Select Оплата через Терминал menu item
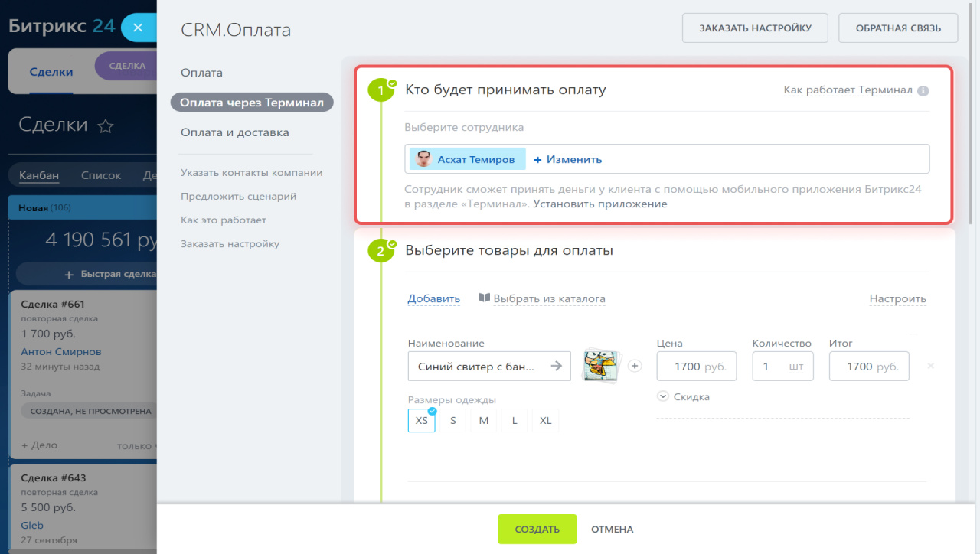Viewport: 980px width, 554px height. [x=252, y=103]
